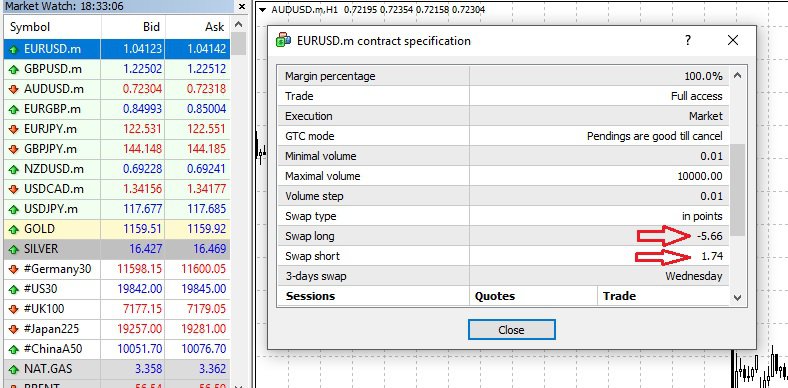Click the green arrow icon beside NAT.GAS
Viewport: 788px width, 388px height.
click(14, 369)
